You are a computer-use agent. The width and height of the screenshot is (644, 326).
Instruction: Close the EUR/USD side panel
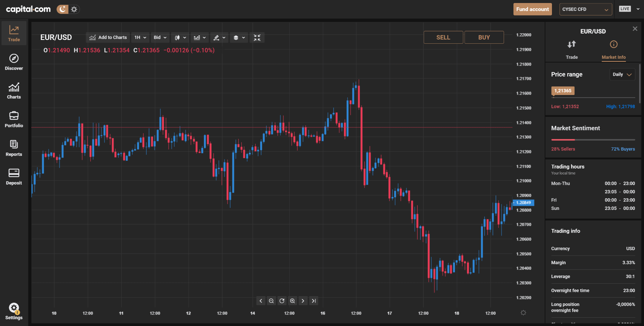(x=635, y=29)
